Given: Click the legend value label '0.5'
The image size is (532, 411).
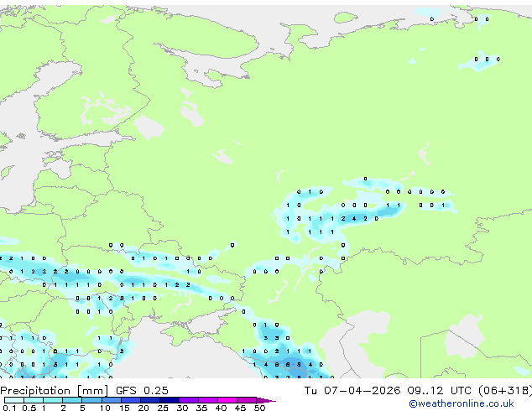Looking at the screenshot, I should point(29,408).
